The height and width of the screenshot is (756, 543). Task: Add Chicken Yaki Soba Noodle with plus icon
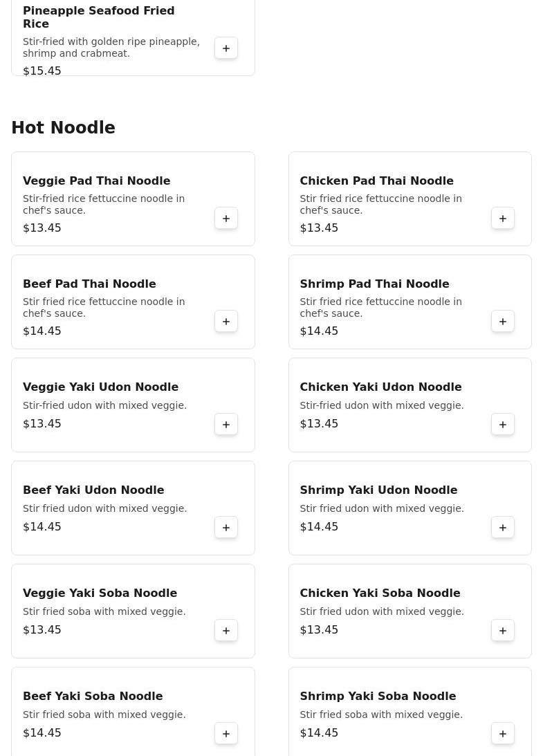pyautogui.click(x=502, y=631)
